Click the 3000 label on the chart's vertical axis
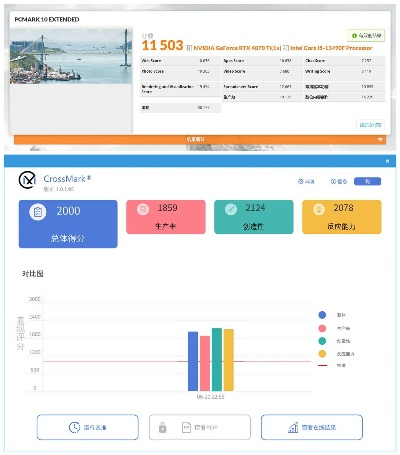This screenshot has height=455, width=400. tap(35, 299)
